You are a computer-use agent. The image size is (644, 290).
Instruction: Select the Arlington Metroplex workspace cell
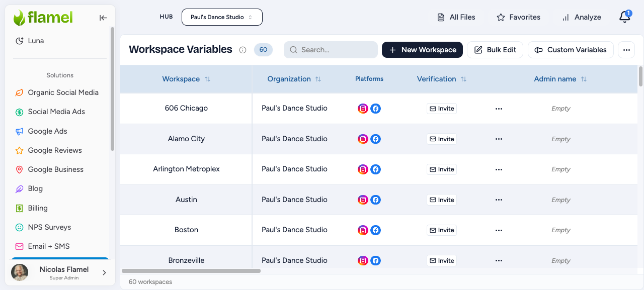186,169
